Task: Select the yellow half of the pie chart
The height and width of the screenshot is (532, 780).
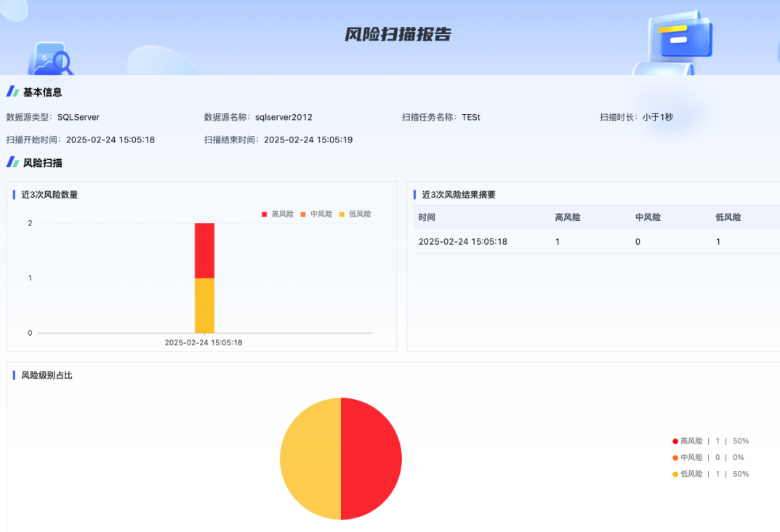Action: [x=310, y=459]
